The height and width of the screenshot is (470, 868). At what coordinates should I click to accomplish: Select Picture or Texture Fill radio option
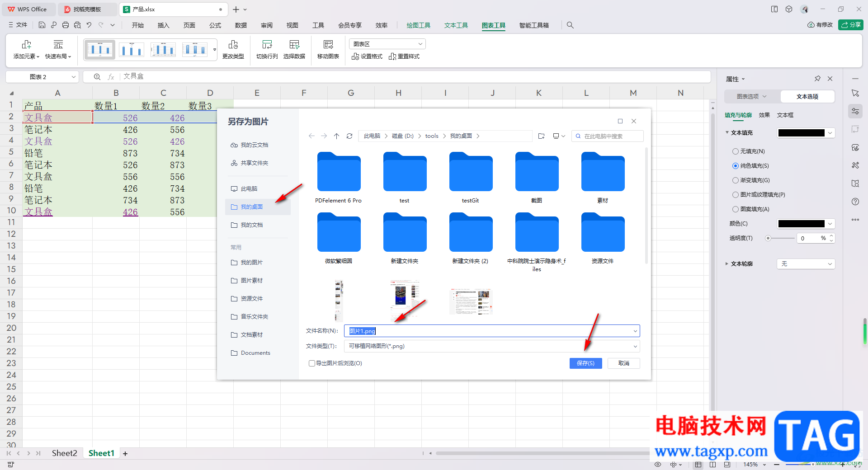(735, 195)
